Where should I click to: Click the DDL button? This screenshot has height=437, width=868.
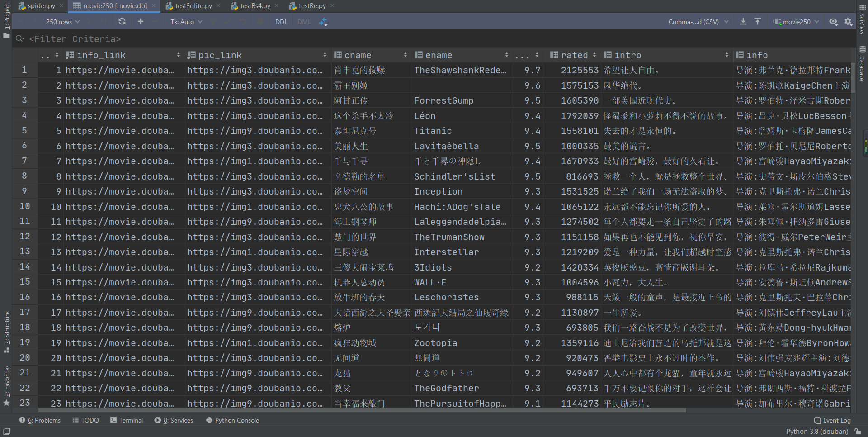(x=281, y=21)
